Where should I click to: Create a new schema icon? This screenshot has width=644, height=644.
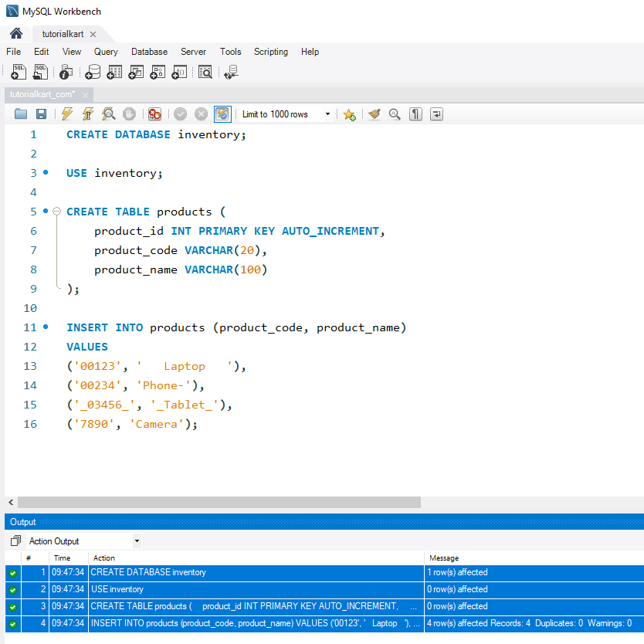point(93,72)
